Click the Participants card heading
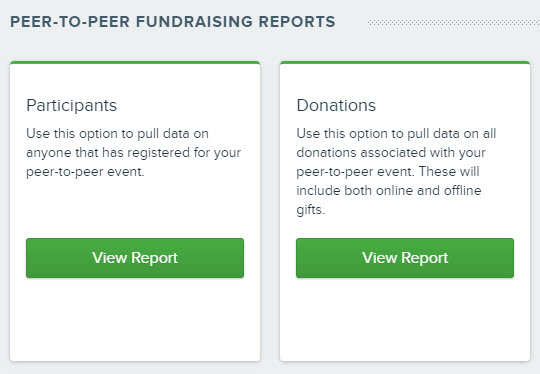 (x=72, y=105)
